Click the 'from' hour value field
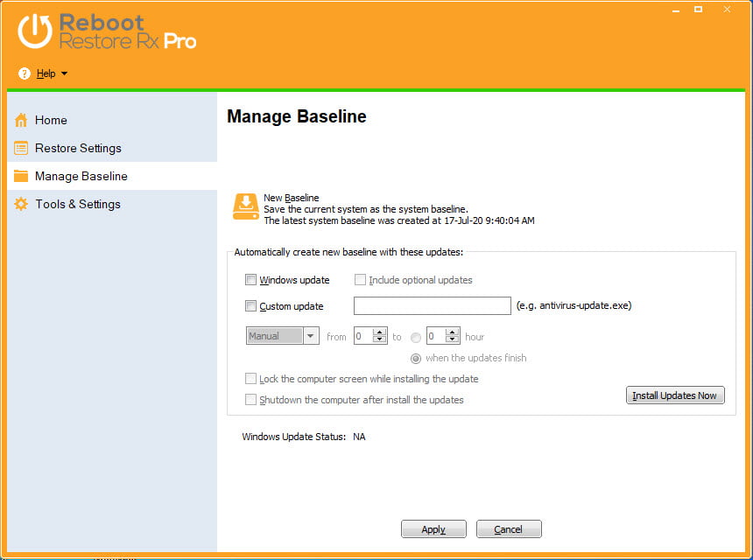753x560 pixels. (x=363, y=336)
